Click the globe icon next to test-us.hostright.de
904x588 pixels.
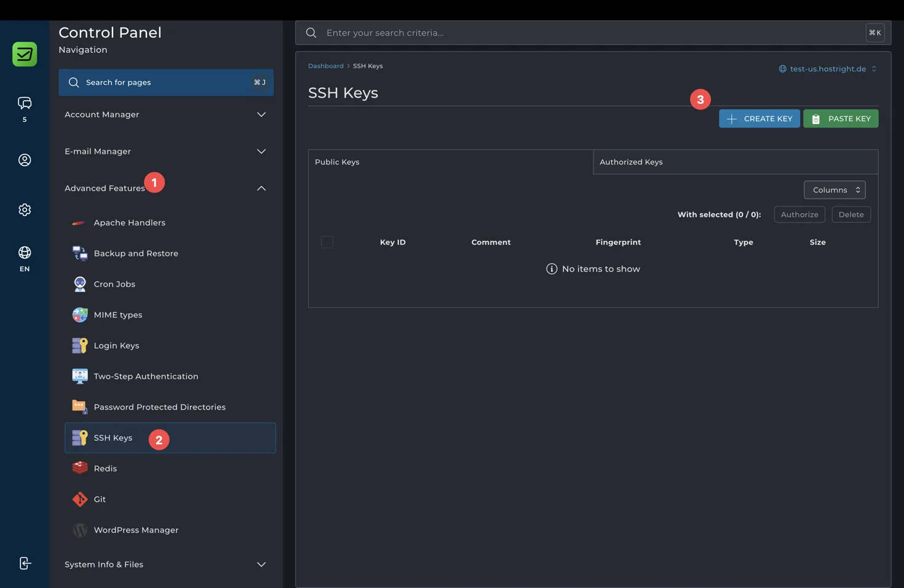point(783,69)
